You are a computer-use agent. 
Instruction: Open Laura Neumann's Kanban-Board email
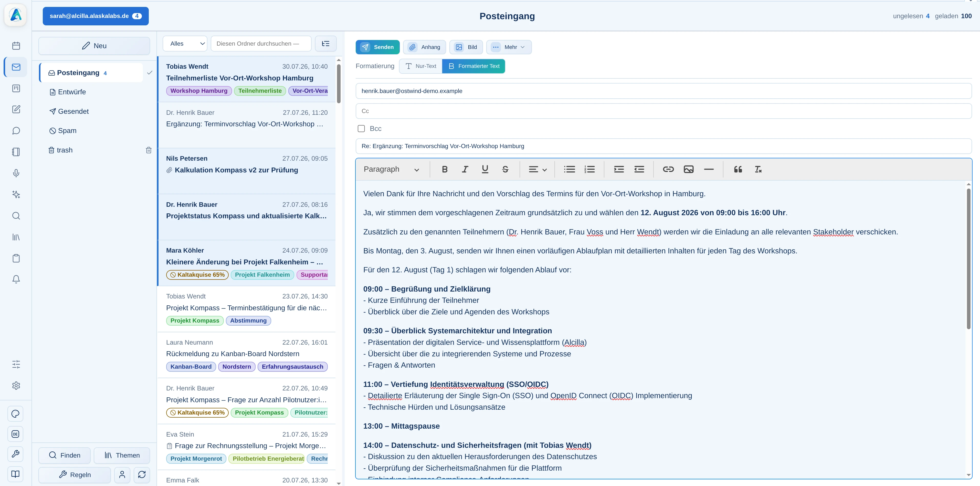(x=247, y=355)
